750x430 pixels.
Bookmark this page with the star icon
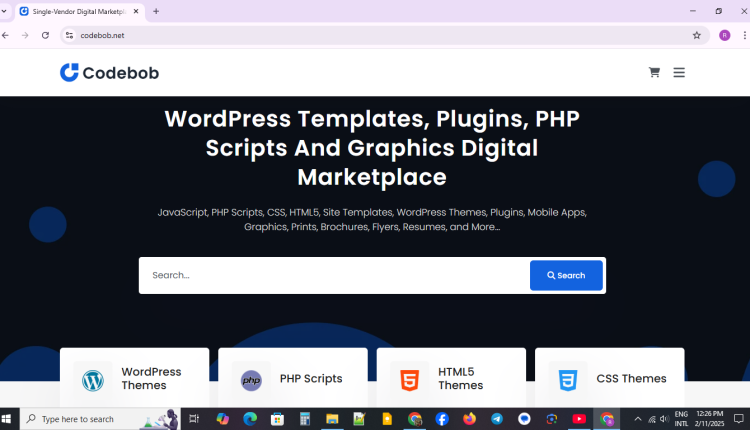point(696,35)
